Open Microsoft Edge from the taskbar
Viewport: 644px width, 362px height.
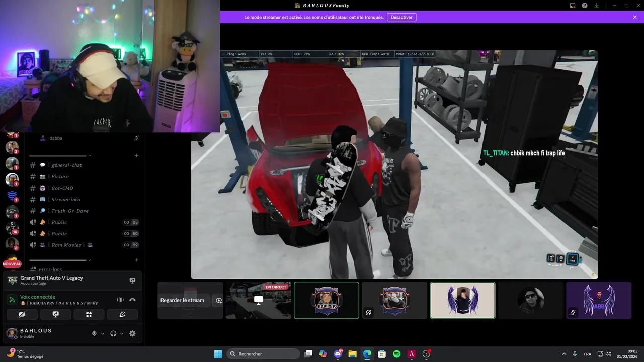[x=367, y=354]
